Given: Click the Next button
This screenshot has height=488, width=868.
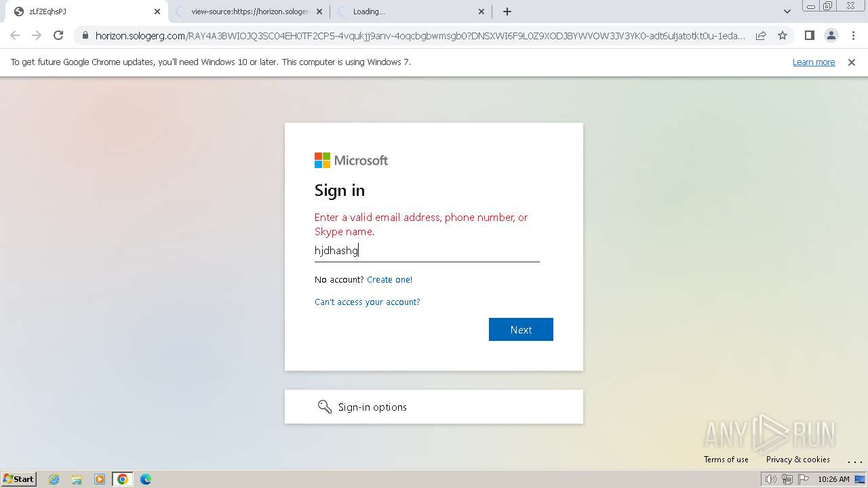Looking at the screenshot, I should tap(521, 329).
